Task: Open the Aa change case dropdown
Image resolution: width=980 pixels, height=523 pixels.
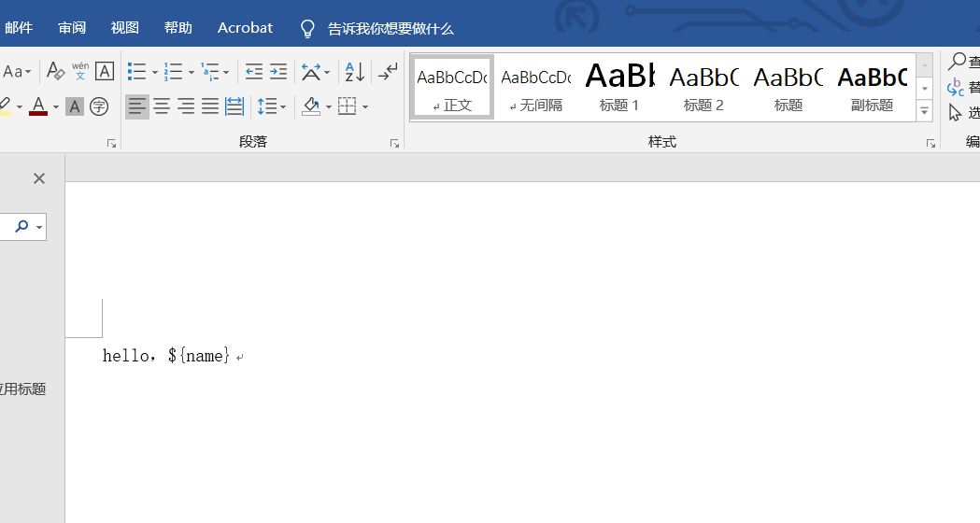Action: click(17, 72)
